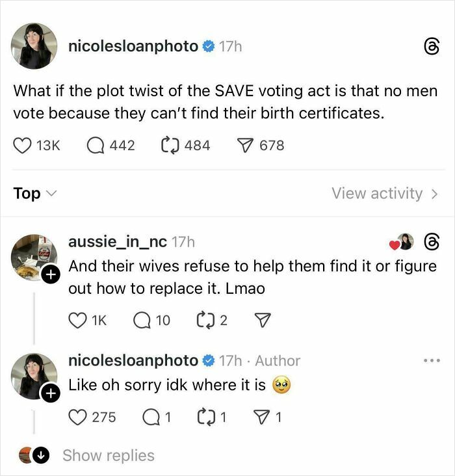455x476 pixels.
Task: Expand Show replies
Action: pos(108,456)
